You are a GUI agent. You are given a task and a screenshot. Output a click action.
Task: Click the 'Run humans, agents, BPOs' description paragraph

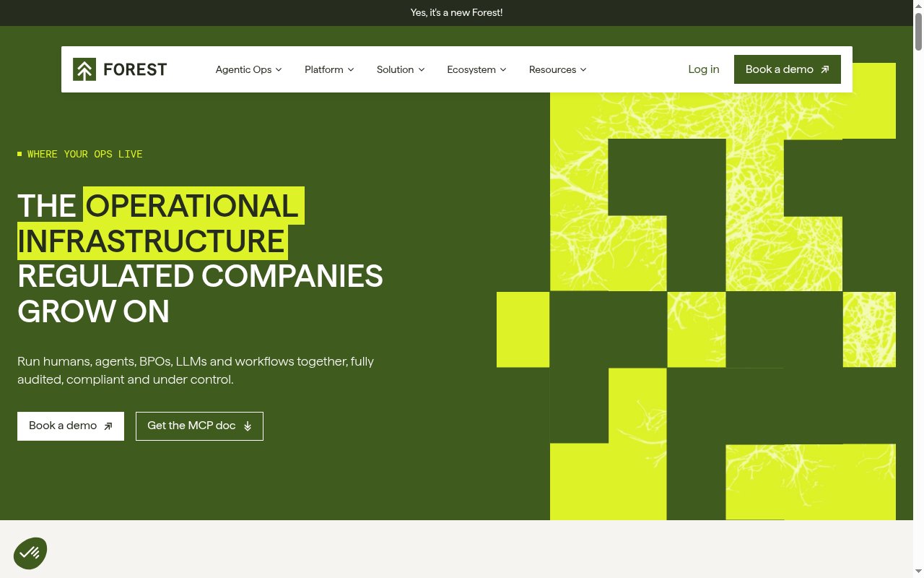pos(196,370)
